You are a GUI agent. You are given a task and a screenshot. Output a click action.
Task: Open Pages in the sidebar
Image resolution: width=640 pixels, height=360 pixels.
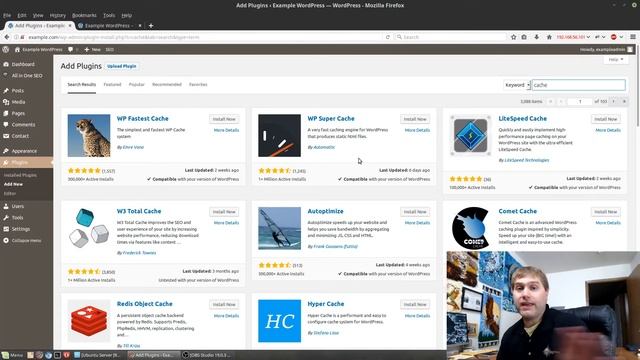pyautogui.click(x=18, y=113)
